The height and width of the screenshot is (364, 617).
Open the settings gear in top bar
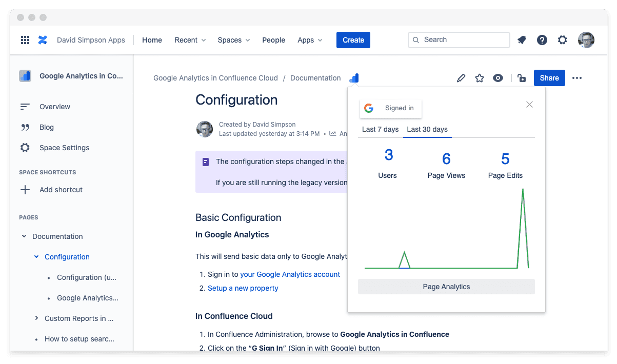(563, 40)
